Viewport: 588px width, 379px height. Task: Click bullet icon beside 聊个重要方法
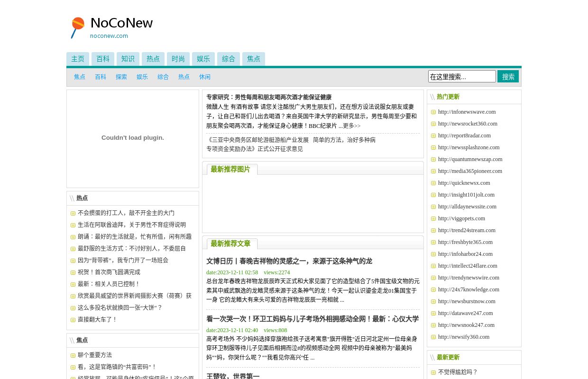click(x=73, y=356)
